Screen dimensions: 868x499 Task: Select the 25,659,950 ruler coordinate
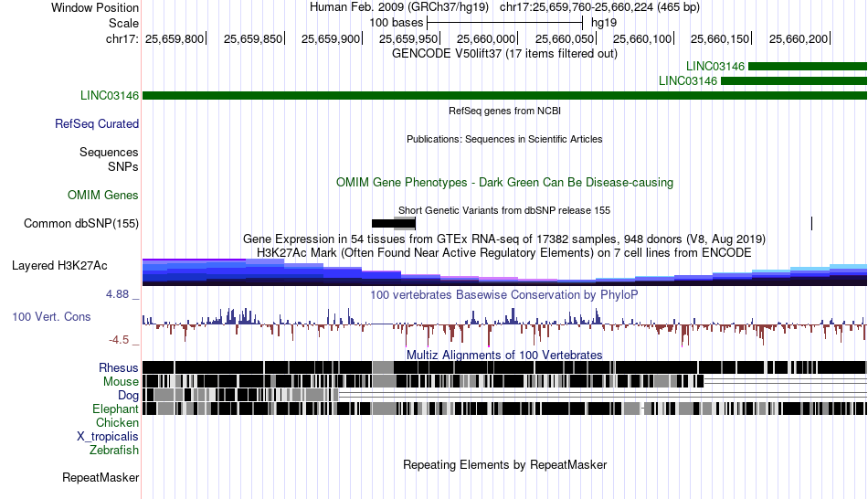408,38
